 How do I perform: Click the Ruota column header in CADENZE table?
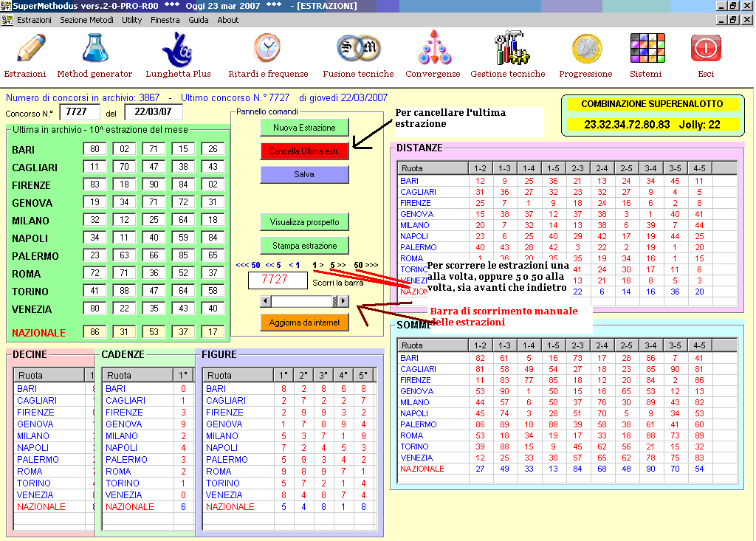[x=137, y=375]
